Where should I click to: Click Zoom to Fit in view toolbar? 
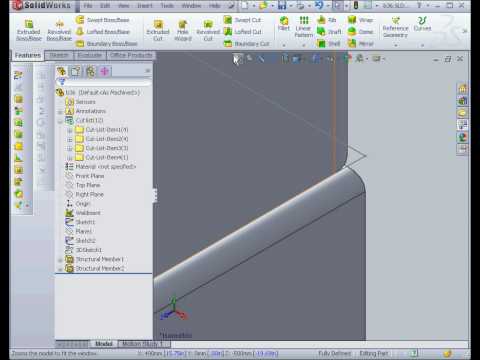(237, 59)
